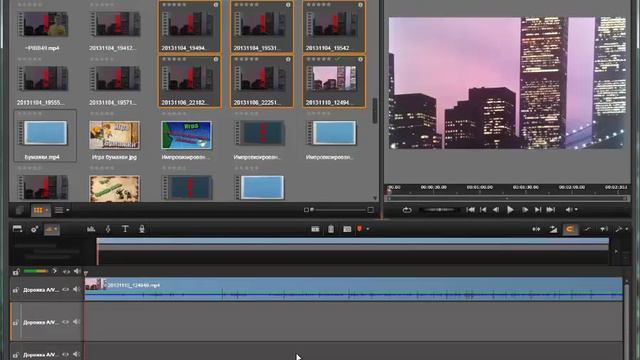Screen dimensions: 640x360
Task: Toggle eye on the orange-marked middle track
Action: tap(65, 322)
